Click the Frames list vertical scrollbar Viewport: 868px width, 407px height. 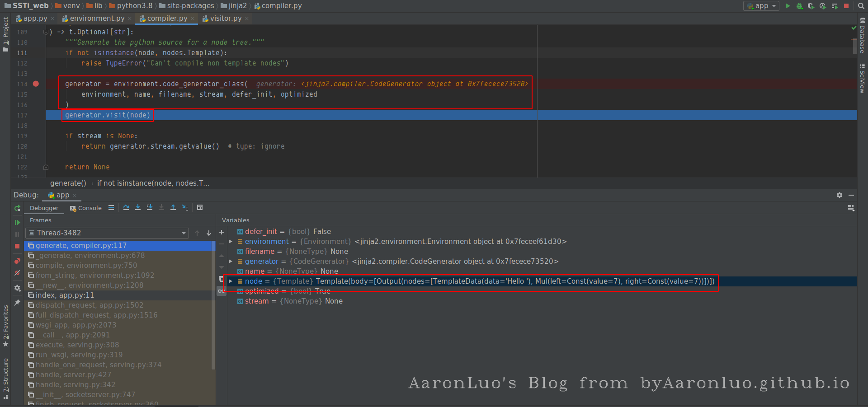(x=213, y=305)
